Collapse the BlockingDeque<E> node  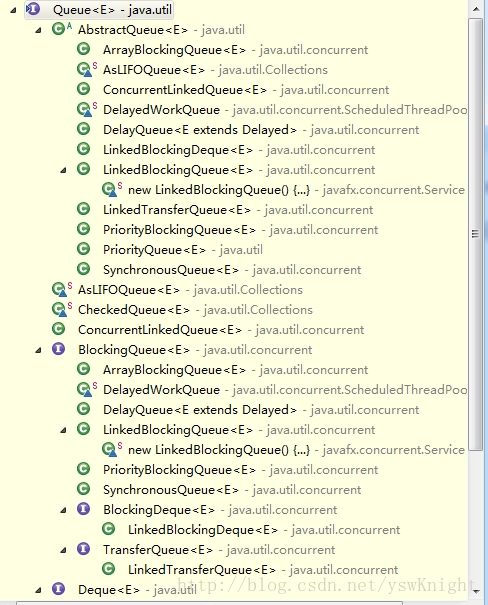click(63, 511)
